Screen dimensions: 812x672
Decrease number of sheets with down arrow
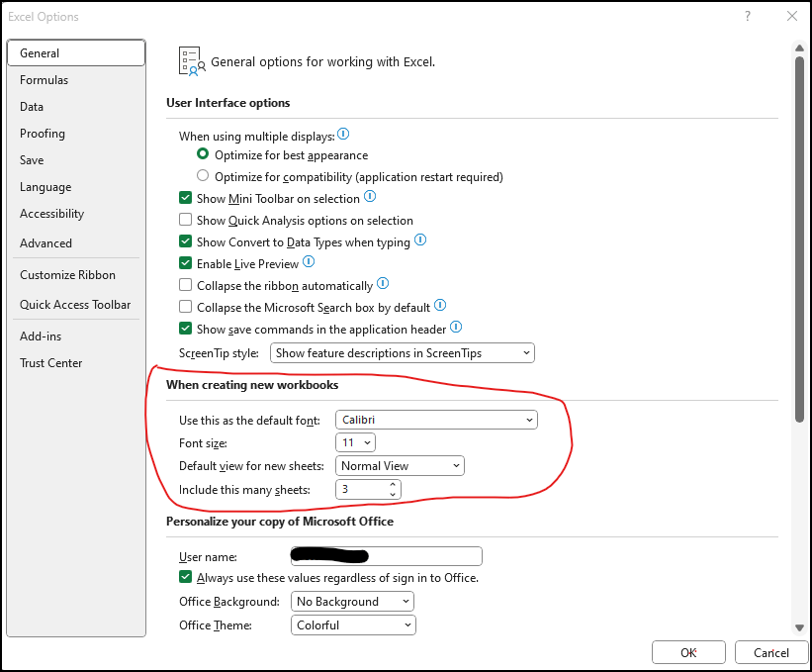[x=393, y=494]
